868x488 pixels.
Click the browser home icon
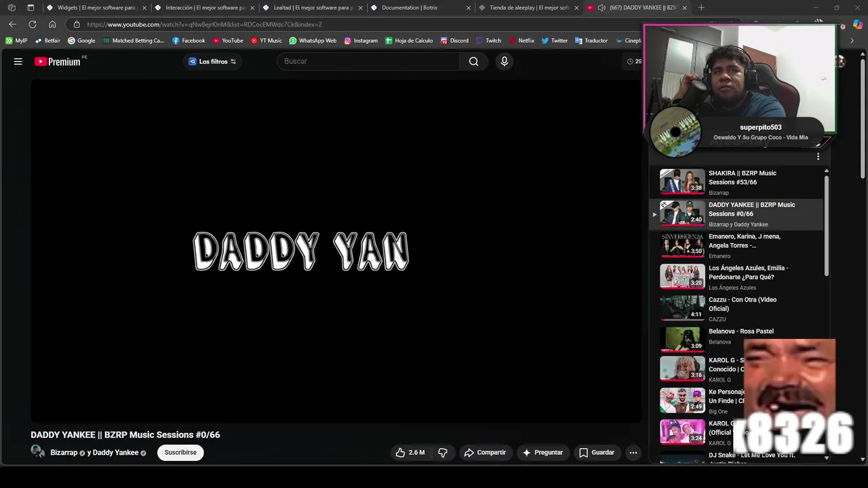click(x=52, y=24)
